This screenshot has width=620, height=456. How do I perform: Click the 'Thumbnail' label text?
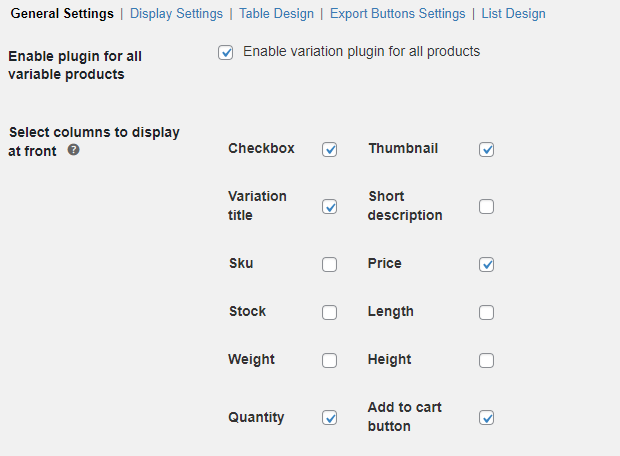(x=403, y=148)
